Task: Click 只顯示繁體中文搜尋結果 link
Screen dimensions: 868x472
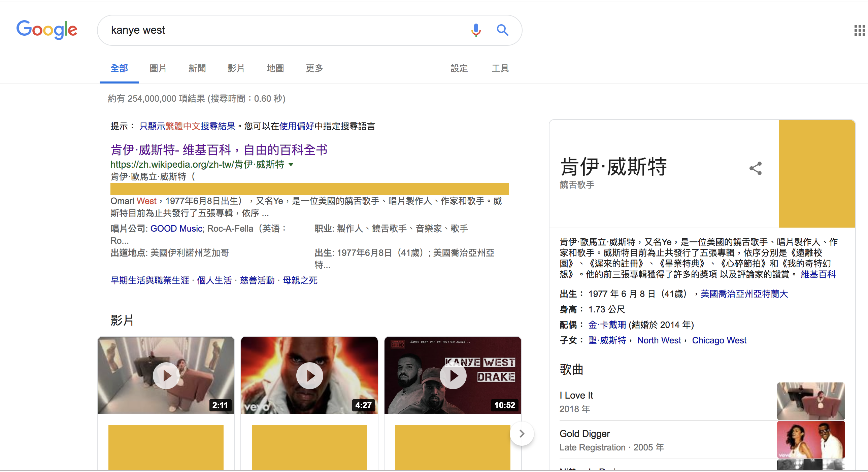Action: pos(187,126)
